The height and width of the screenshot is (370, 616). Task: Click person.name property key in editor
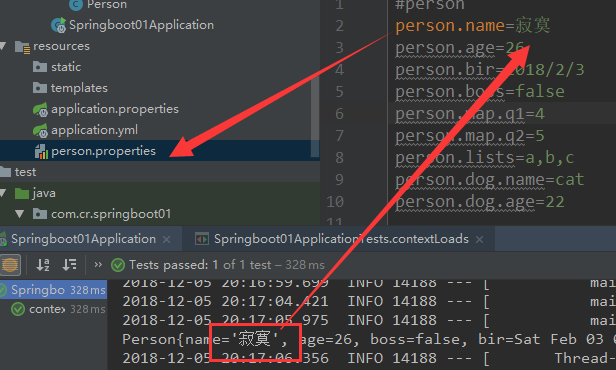tap(450, 26)
